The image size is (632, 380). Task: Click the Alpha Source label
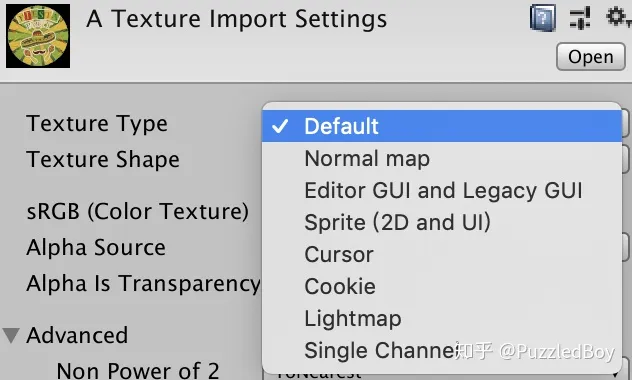tap(96, 247)
